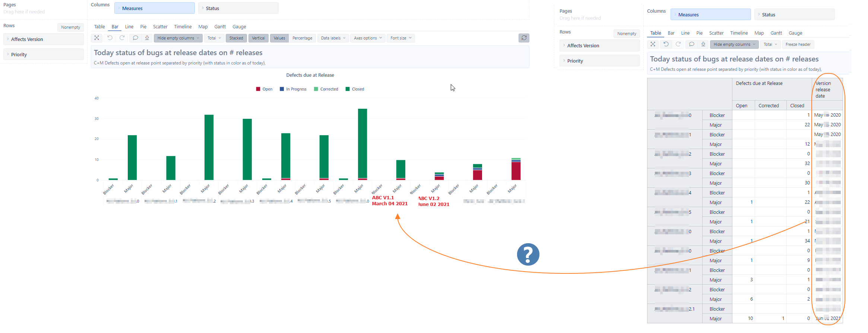Screen dimensions: 868x333
Task: Click the refresh icon right of the bar chart toolbar
Action: click(524, 38)
